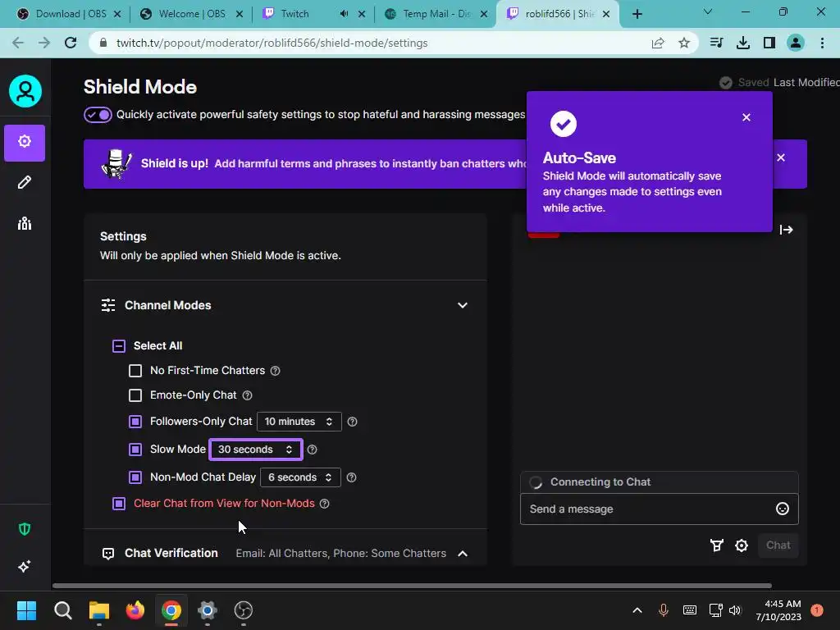Collapse the Channel Modes section chevron
The width and height of the screenshot is (840, 630).
(x=463, y=305)
